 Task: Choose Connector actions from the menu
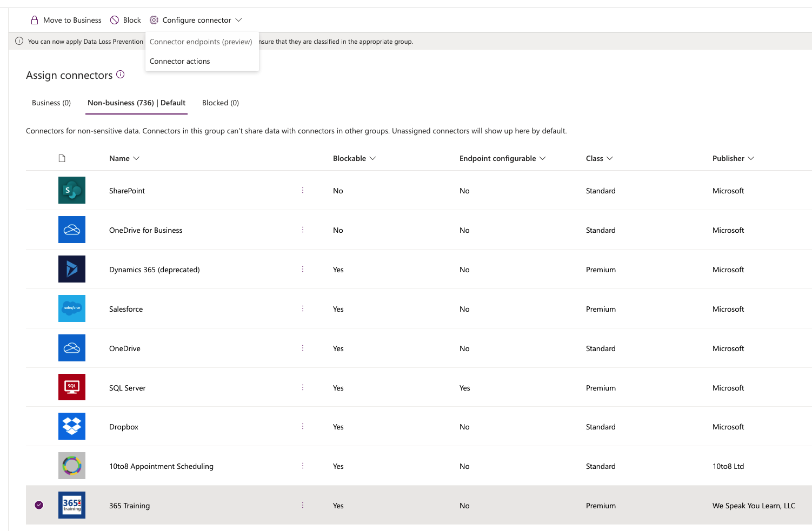[180, 61]
